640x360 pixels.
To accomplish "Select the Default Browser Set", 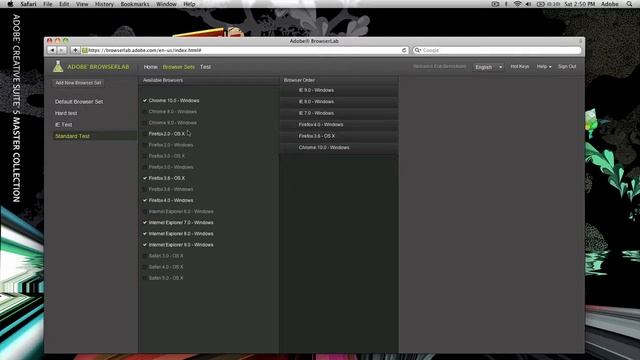I will pyautogui.click(x=79, y=102).
